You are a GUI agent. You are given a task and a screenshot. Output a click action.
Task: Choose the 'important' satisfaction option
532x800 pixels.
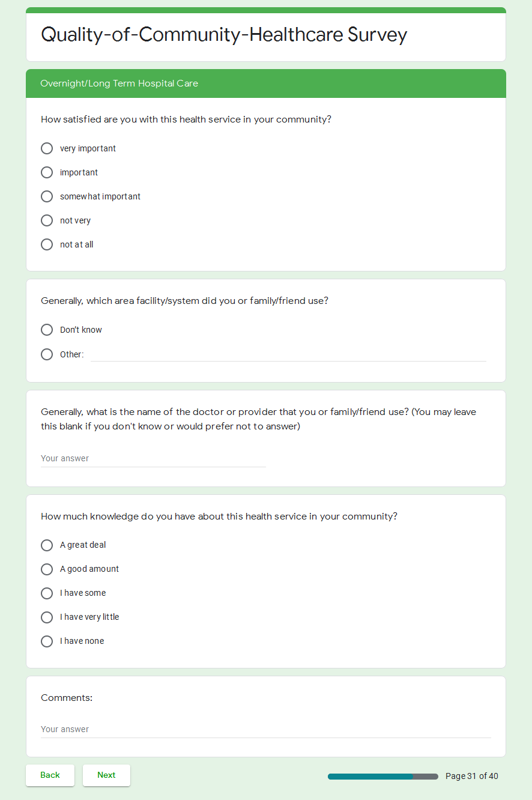47,172
